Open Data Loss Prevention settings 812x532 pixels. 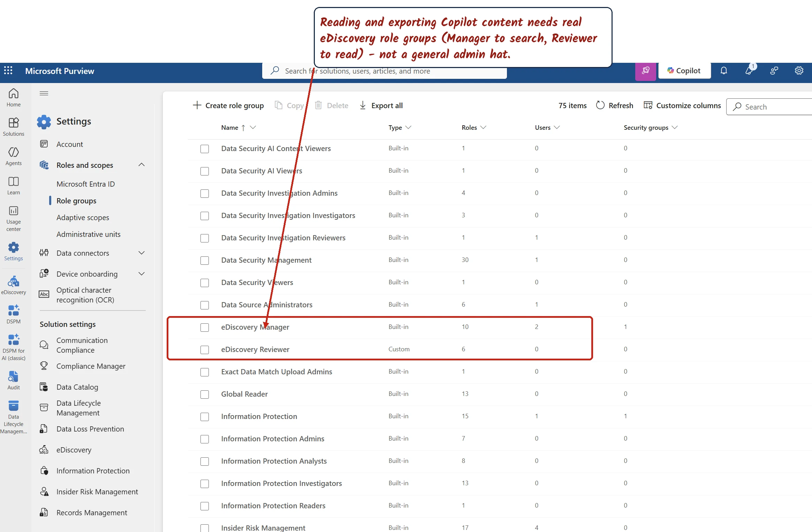[x=90, y=429]
